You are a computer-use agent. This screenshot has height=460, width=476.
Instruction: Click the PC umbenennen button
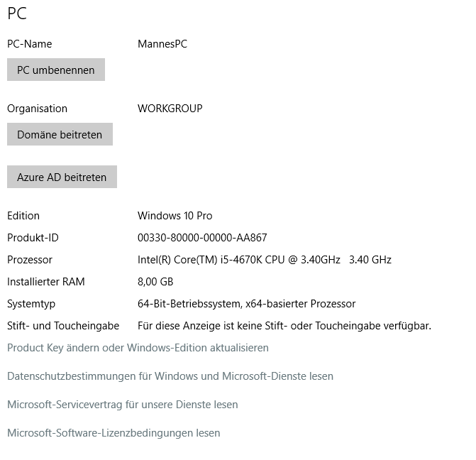[56, 70]
